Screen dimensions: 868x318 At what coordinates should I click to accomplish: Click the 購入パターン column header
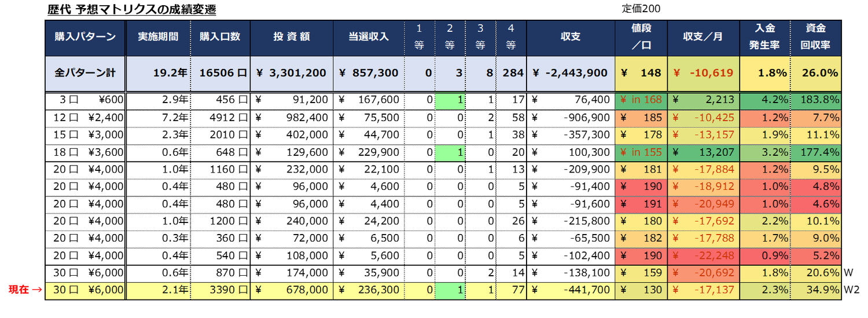85,36
